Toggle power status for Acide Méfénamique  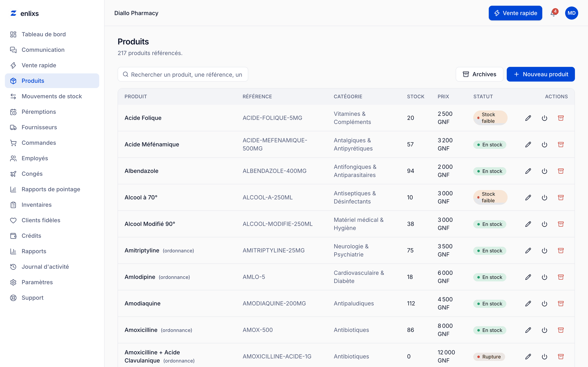[545, 145]
